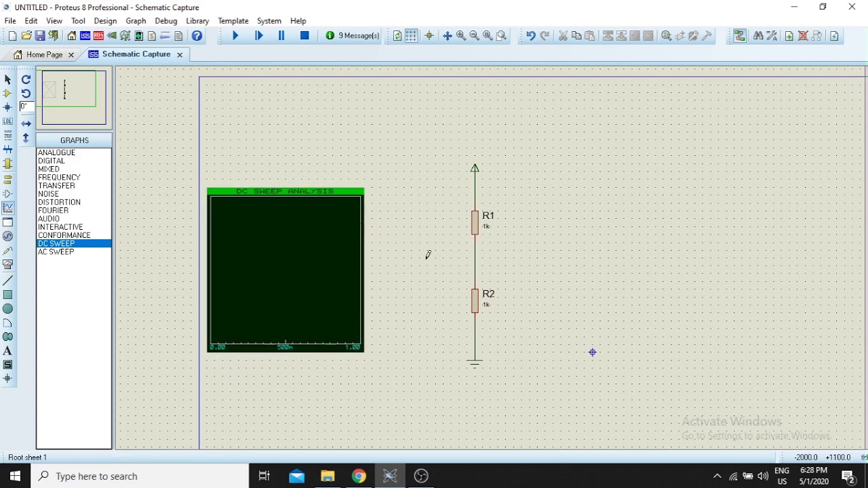
Task: Click the DC Sweep Analysis graph title bar
Action: [285, 191]
